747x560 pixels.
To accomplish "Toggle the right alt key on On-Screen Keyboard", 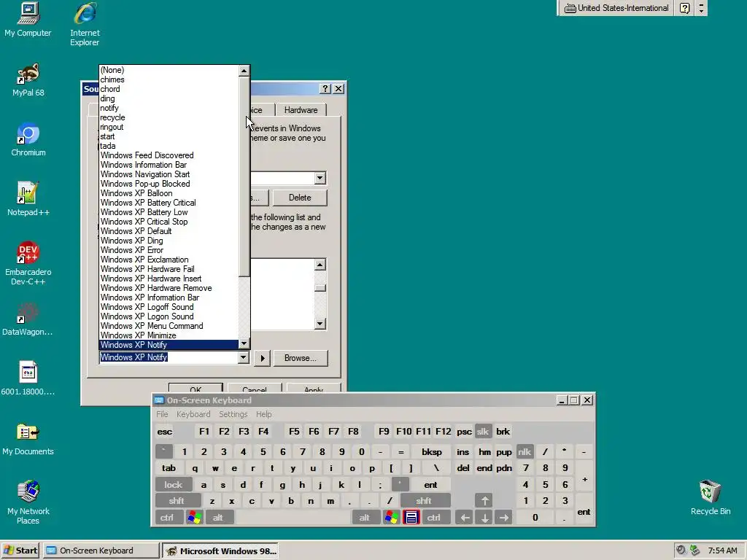I will click(365, 517).
